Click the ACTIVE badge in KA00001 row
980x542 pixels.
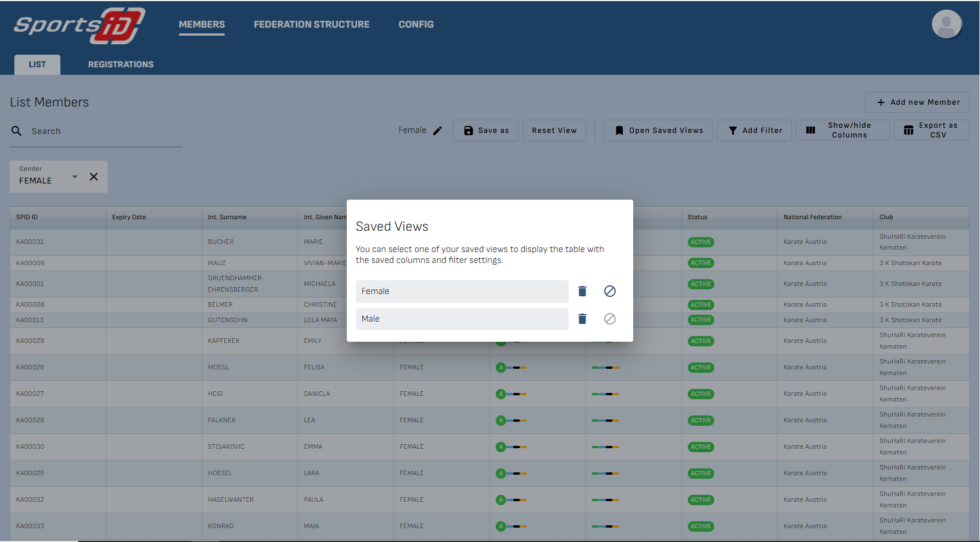tap(701, 284)
